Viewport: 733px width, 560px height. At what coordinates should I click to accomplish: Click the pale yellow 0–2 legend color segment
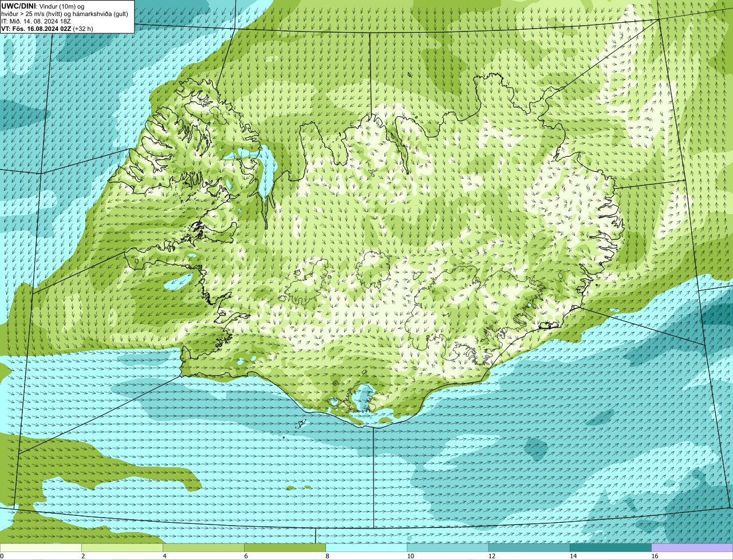[41, 547]
